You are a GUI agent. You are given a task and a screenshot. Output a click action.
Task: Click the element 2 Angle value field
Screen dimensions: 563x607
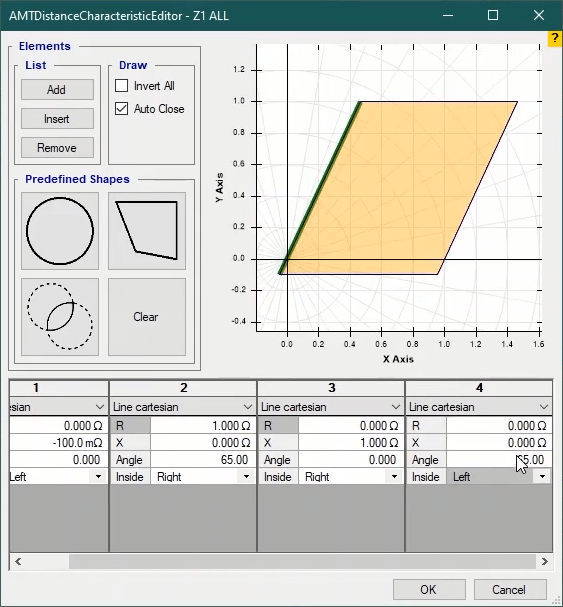pyautogui.click(x=203, y=460)
